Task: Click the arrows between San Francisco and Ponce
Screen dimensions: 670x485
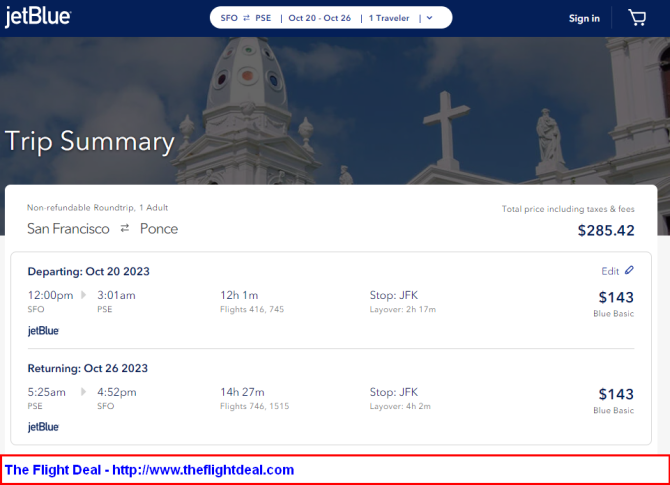Action: tap(125, 229)
